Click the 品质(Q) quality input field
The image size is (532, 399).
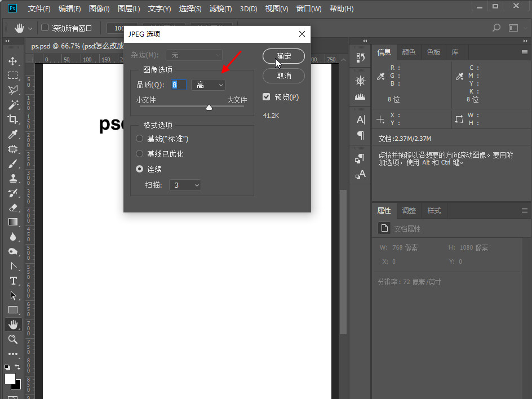click(179, 85)
